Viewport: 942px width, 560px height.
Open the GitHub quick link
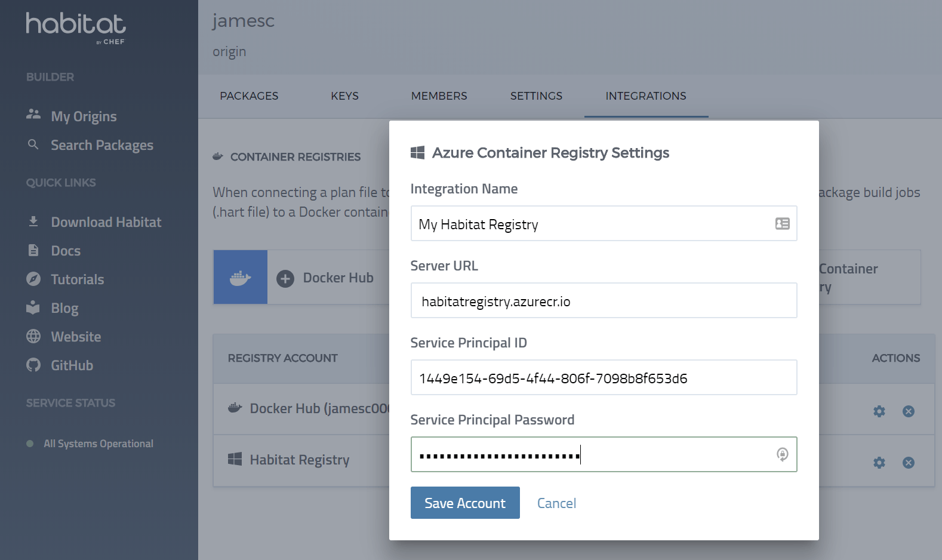[x=72, y=365]
